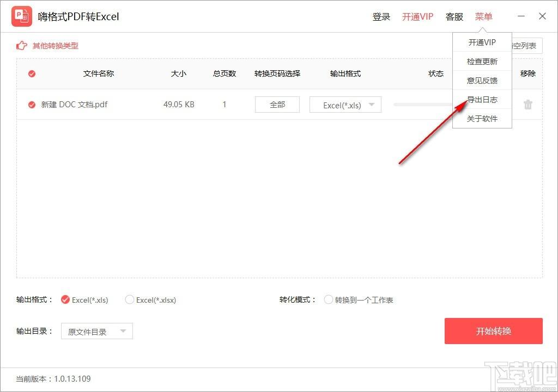Screen dimensions: 558x392
Task: Choose 开通VIP from the dropdown menu
Action: coord(482,42)
